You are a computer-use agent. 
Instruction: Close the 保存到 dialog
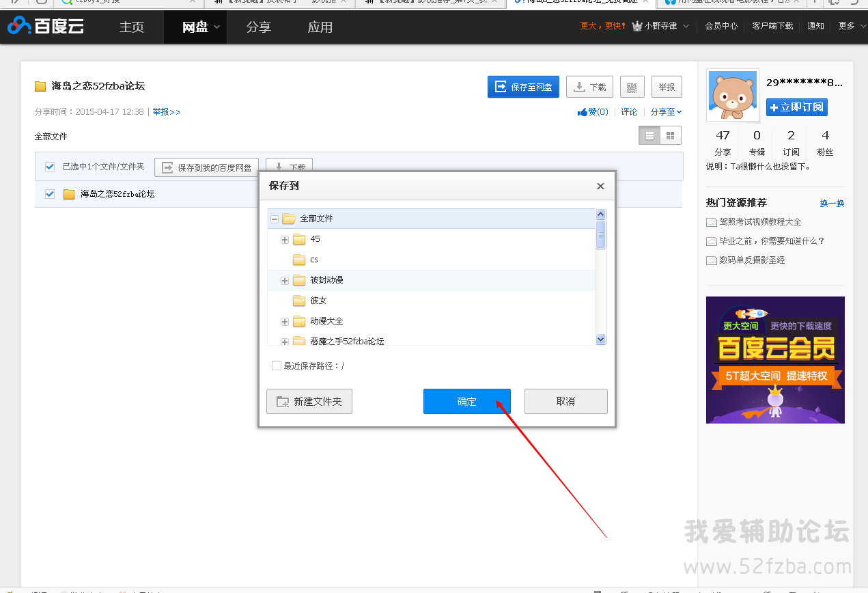600,186
